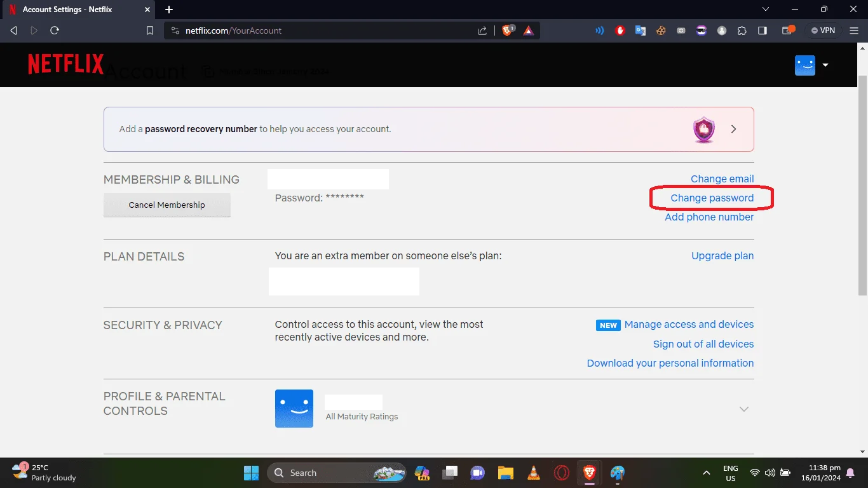Open the Google Translate extension
The height and width of the screenshot is (488, 868).
pyautogui.click(x=641, y=30)
